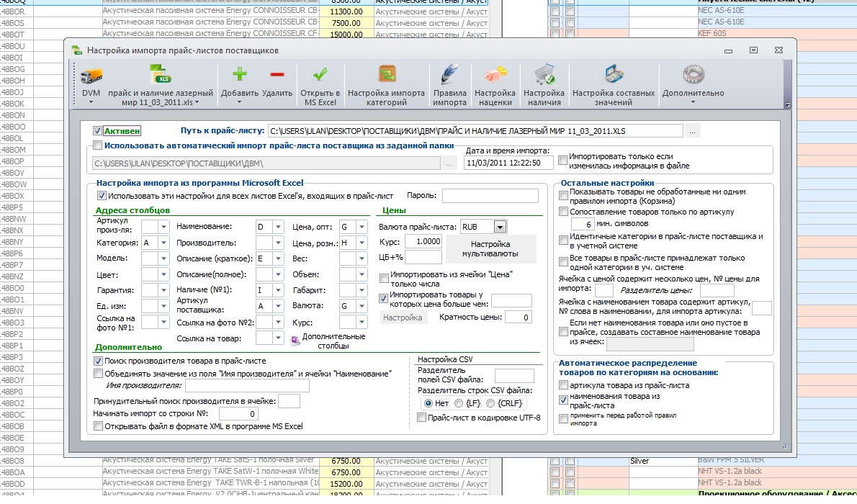Expand the Добавить dropdown arrow
This screenshot has height=504, width=857.
239,102
